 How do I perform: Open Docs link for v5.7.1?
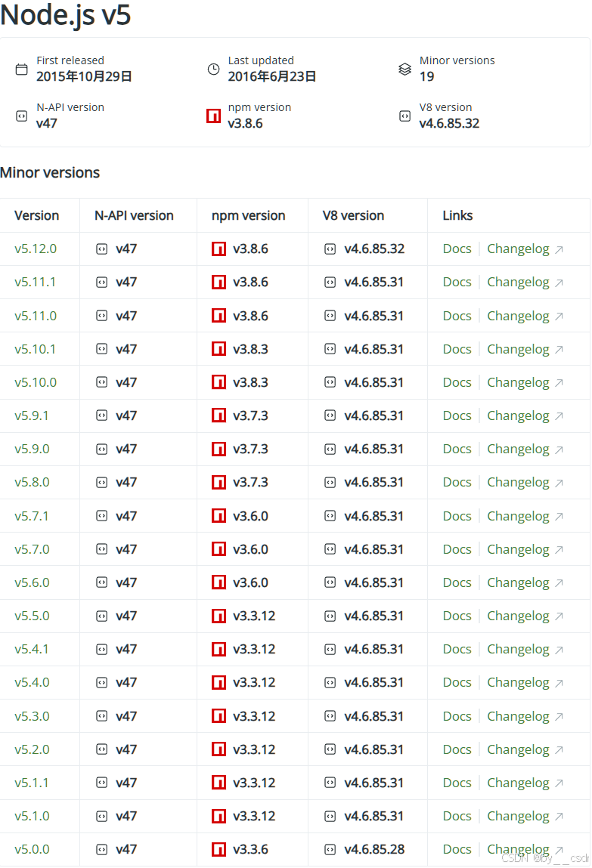(457, 516)
